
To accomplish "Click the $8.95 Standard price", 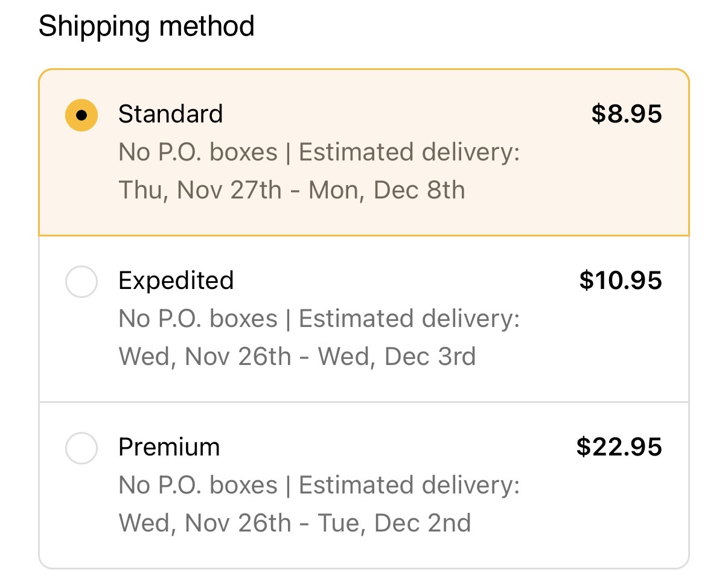I will coord(626,114).
